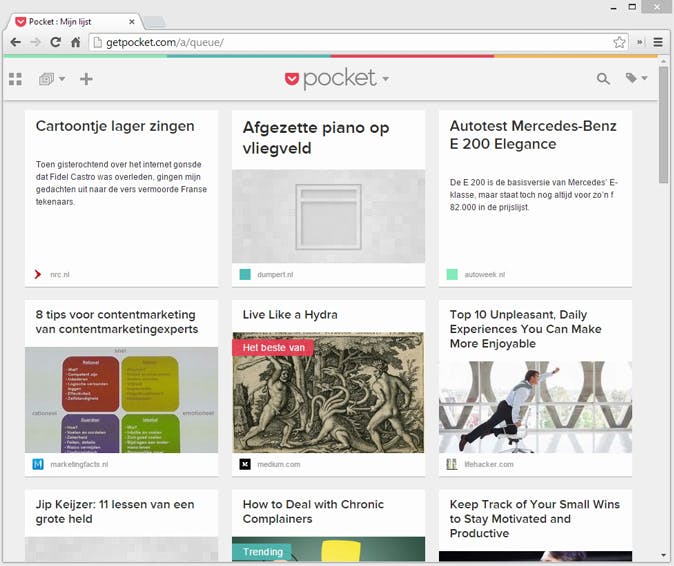Click the medium.com black favicon
The height and width of the screenshot is (566, 674).
245,464
